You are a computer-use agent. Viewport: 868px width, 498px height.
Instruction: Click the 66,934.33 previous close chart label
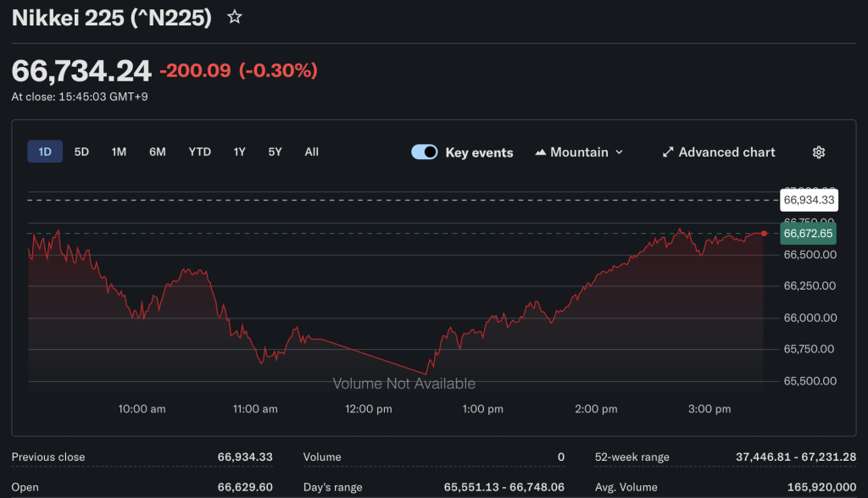(809, 200)
